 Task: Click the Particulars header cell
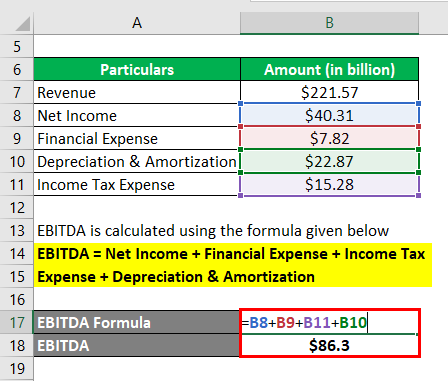[x=137, y=69]
